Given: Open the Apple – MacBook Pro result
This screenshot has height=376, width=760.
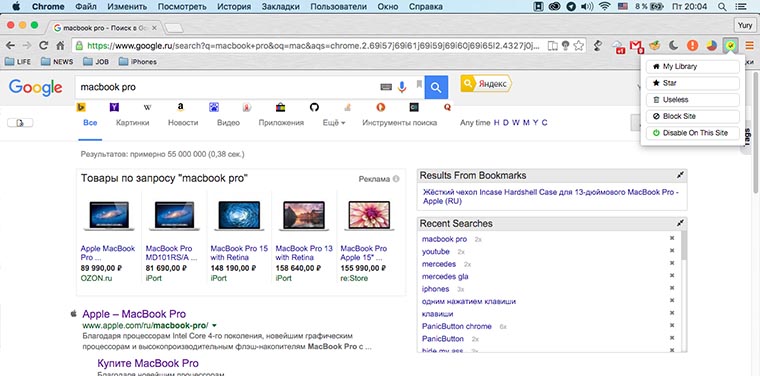Looking at the screenshot, I should point(134,313).
